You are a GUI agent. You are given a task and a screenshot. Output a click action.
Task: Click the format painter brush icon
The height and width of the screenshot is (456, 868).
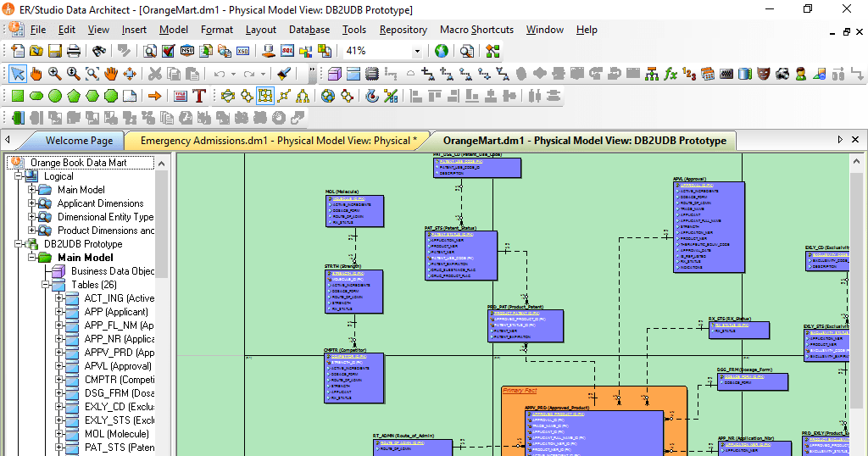(285, 74)
